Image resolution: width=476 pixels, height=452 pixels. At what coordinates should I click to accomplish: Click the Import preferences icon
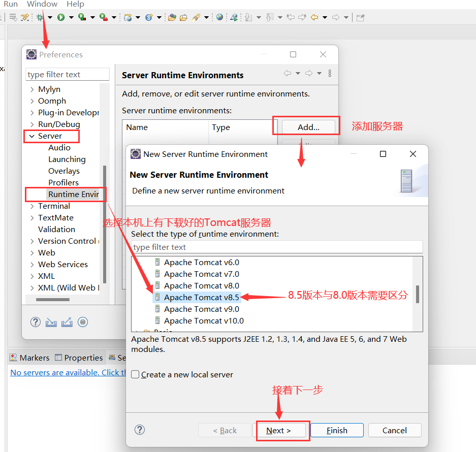click(x=51, y=322)
